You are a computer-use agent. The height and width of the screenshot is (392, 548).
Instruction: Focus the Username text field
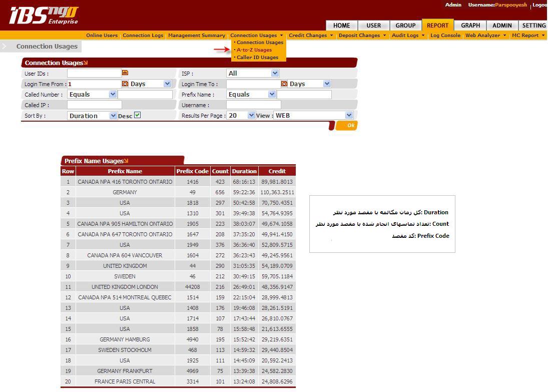click(x=253, y=105)
